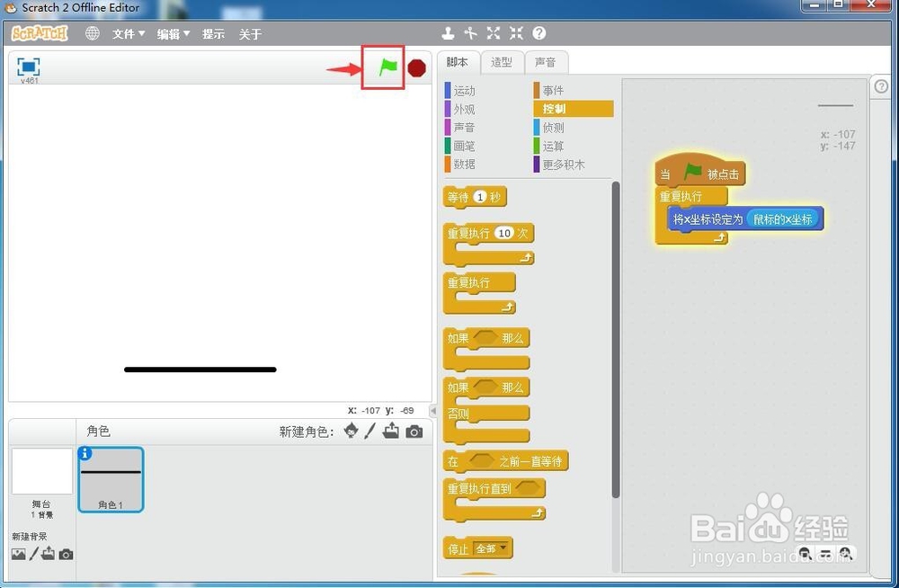Create new sprite from camera

coord(414,432)
